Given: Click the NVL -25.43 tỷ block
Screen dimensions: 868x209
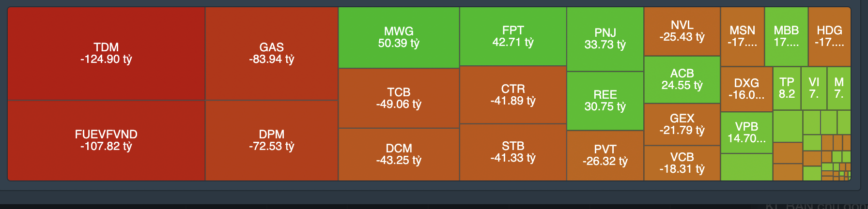Looking at the screenshot, I should (682, 31).
